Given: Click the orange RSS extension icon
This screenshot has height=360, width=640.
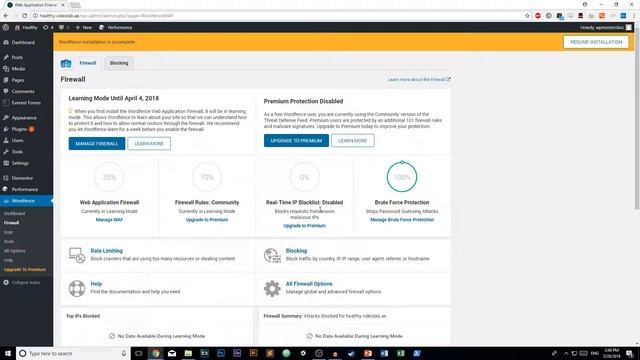Looking at the screenshot, I should [602, 16].
